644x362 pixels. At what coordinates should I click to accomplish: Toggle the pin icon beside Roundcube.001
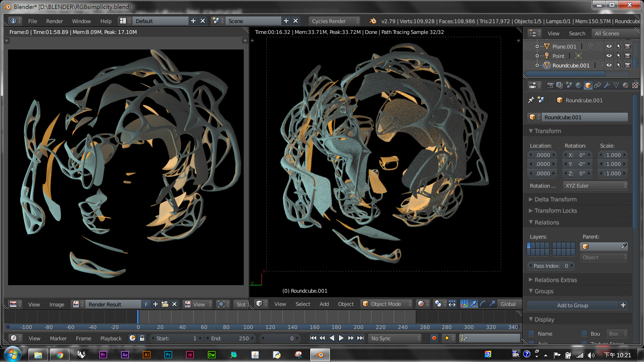point(531,100)
